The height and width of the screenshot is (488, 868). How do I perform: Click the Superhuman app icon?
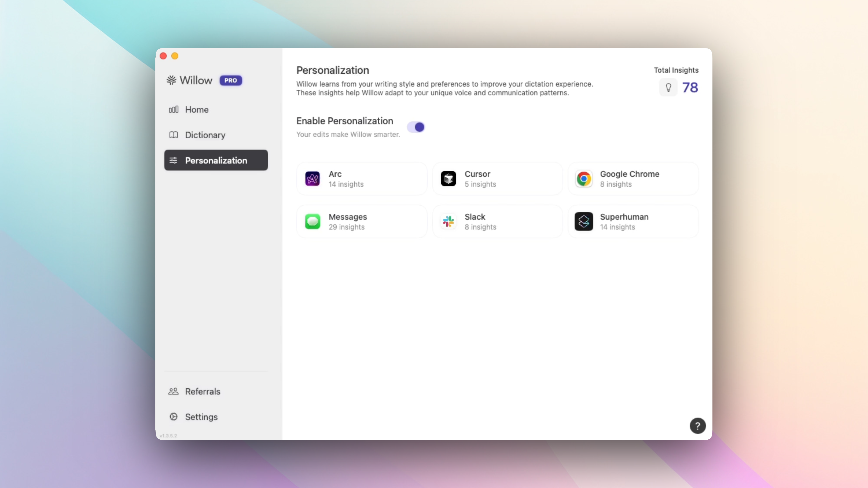pos(584,221)
